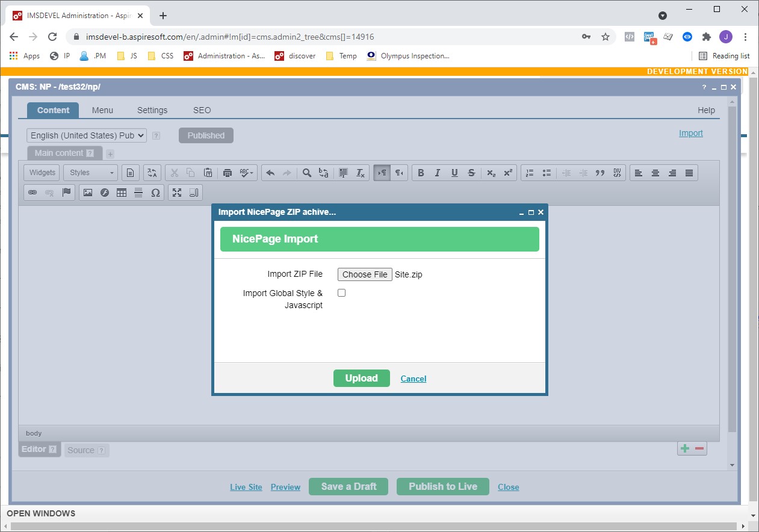759x532 pixels.
Task: Open the Import link
Action: point(691,133)
